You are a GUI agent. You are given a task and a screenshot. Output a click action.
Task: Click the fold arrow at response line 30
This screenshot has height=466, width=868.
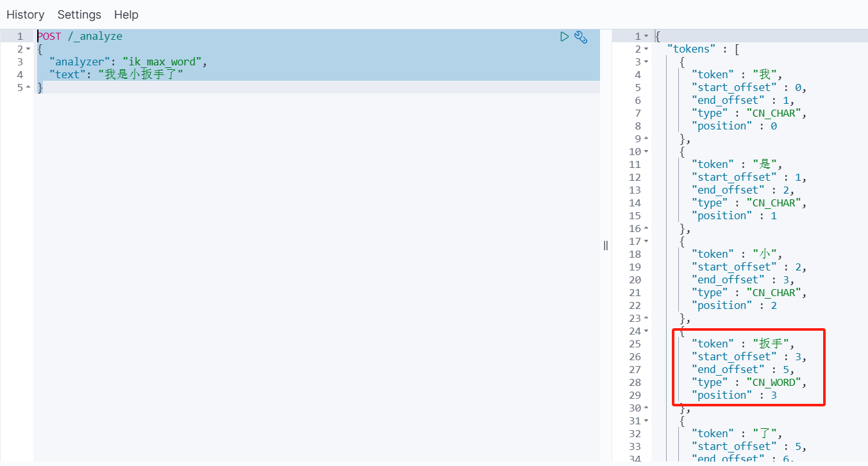[x=646, y=408]
